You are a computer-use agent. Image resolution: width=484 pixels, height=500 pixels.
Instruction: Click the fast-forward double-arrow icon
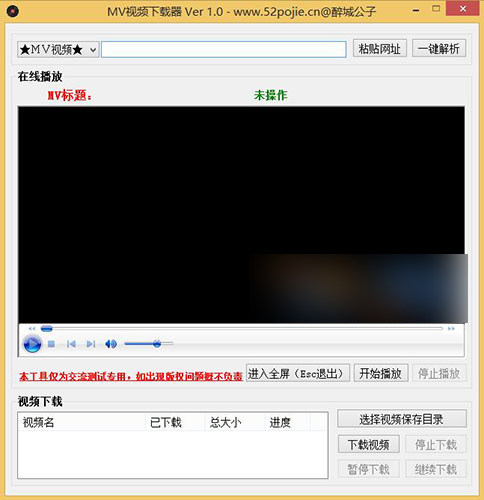click(451, 329)
